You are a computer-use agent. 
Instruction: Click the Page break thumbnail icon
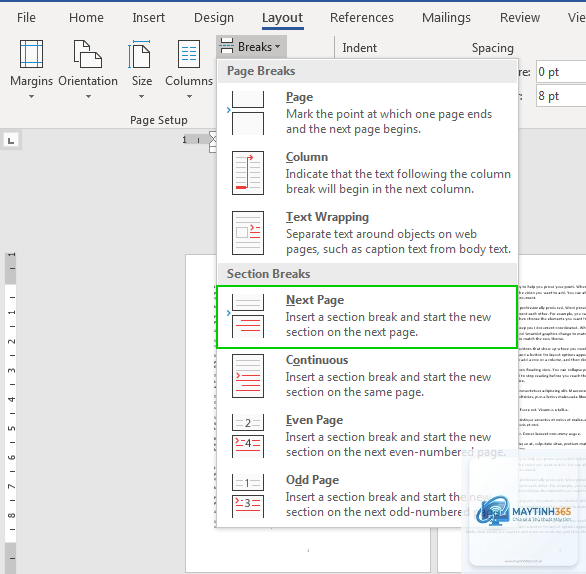point(248,113)
